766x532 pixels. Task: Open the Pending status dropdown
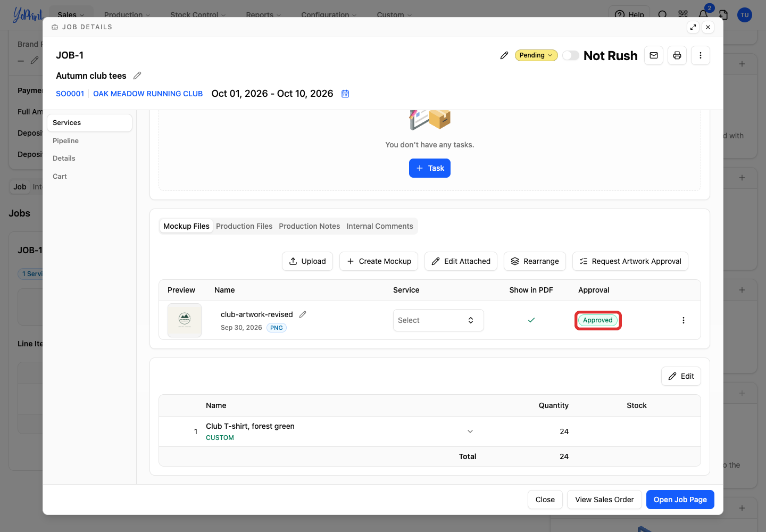(536, 55)
